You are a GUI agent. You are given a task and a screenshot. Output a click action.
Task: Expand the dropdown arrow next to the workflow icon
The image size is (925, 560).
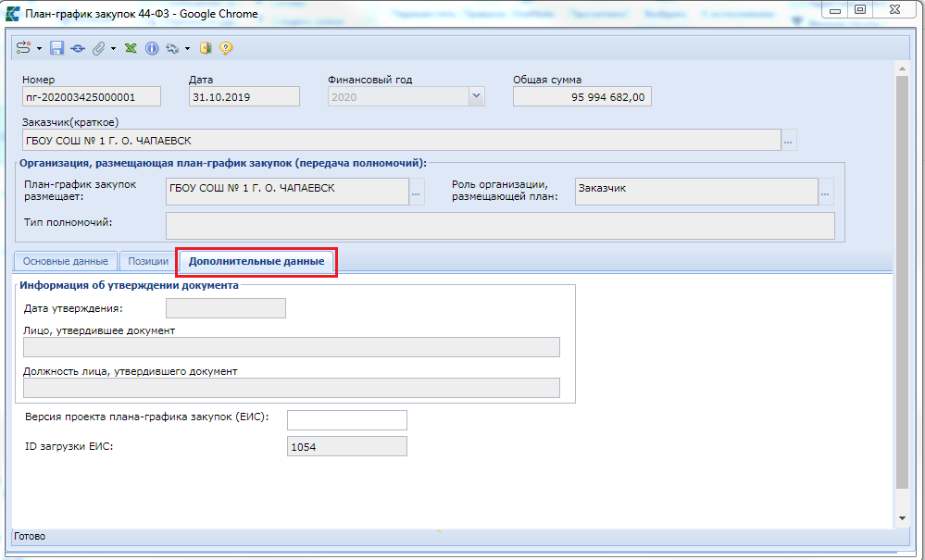point(40,48)
